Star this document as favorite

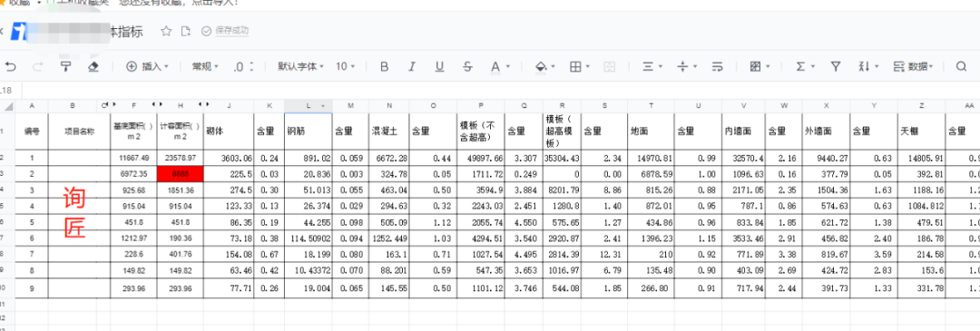coord(166,31)
